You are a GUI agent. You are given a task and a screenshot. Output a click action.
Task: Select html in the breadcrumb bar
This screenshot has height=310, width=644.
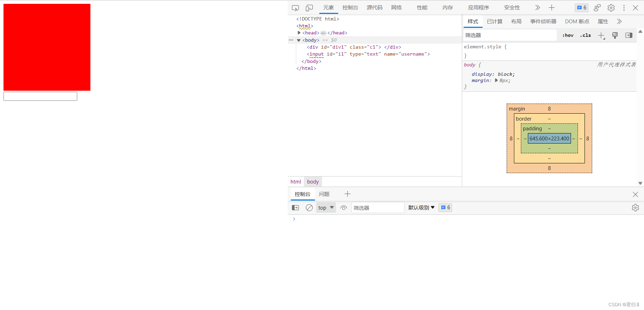point(296,182)
